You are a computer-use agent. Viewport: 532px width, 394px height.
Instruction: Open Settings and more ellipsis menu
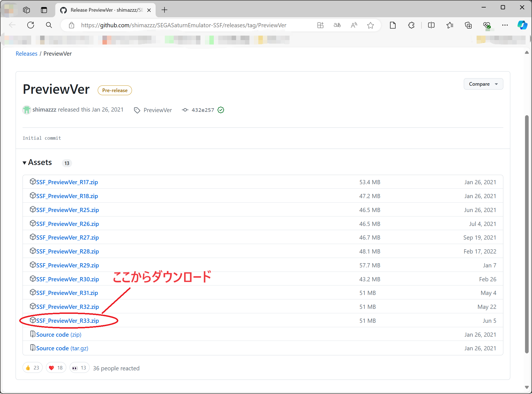[x=505, y=25]
